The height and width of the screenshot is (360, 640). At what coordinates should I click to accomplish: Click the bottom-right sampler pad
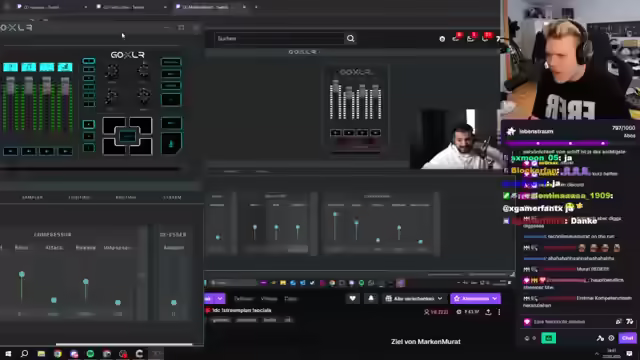(141, 147)
